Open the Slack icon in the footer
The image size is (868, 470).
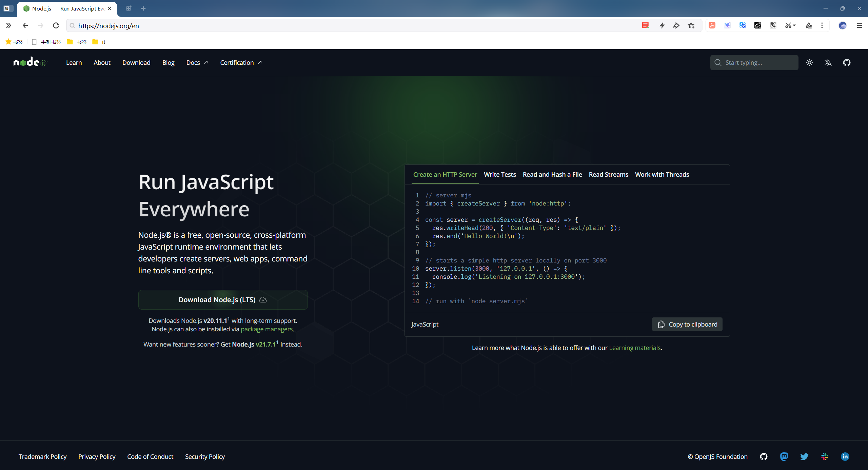tap(825, 457)
